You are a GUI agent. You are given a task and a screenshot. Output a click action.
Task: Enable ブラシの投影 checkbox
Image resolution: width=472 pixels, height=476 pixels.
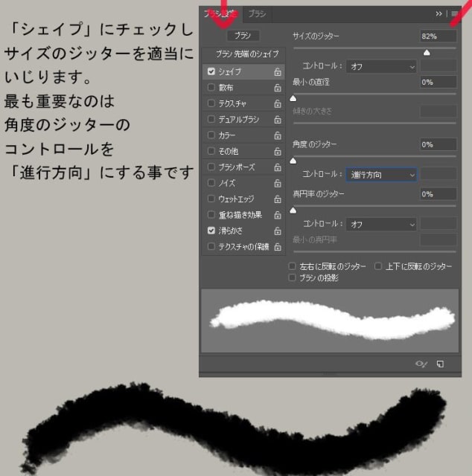pos(292,277)
